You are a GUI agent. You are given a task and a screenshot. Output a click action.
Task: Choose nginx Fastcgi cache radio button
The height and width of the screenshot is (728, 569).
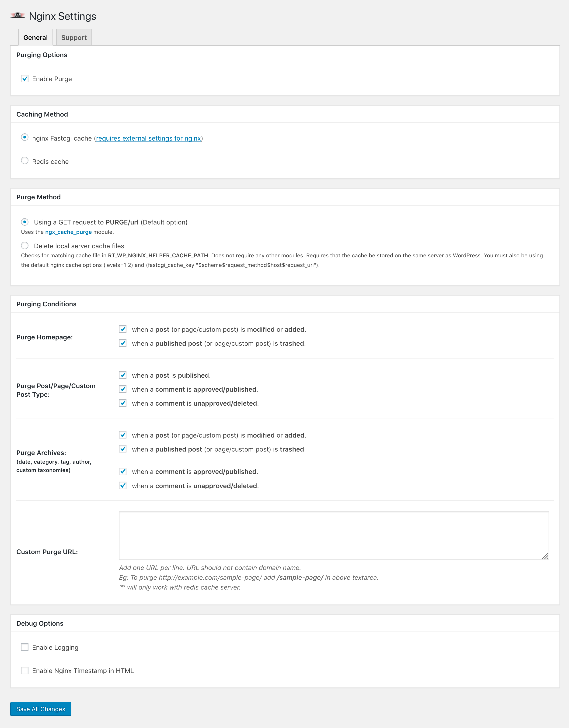pos(25,137)
